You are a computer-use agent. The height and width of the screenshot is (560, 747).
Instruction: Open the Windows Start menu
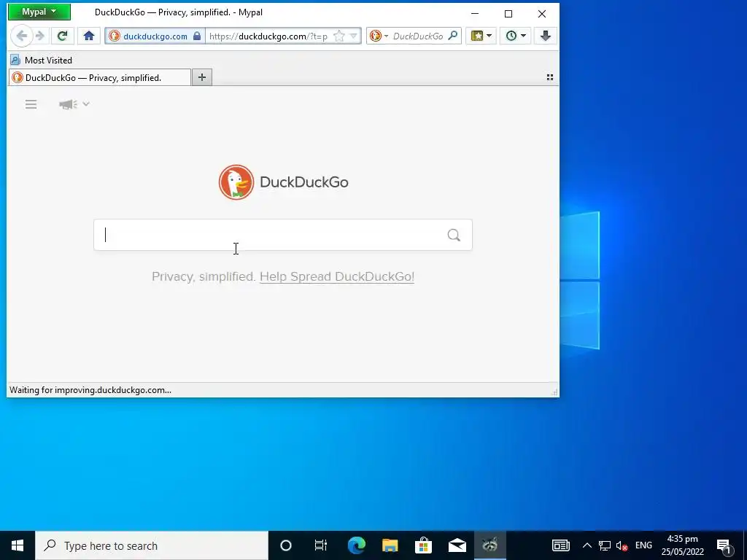click(18, 545)
